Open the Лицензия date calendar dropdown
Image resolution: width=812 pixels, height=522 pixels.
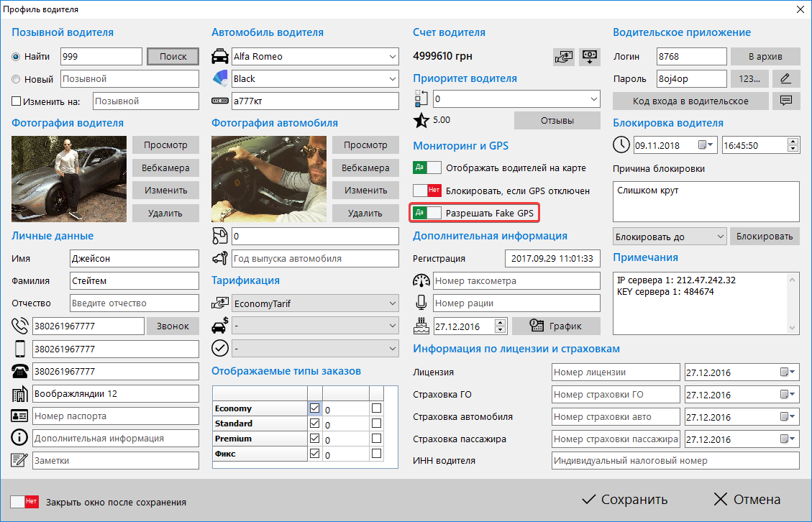(788, 372)
